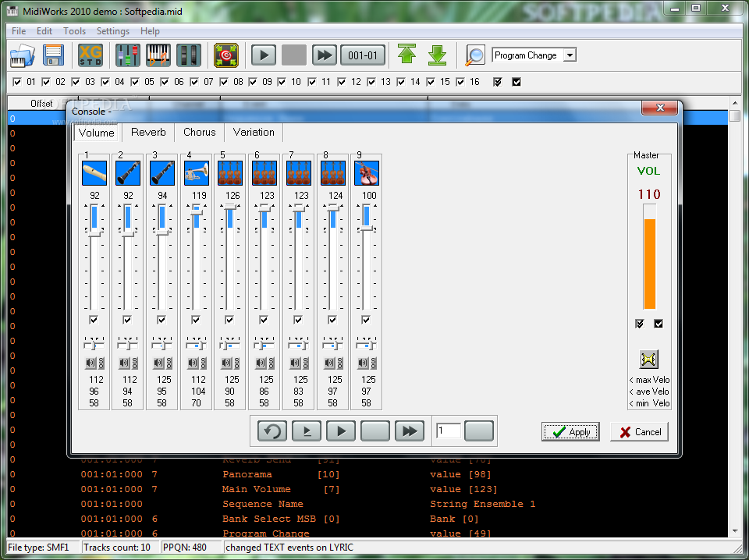749x560 pixels.
Task: Click channel 3 clarinet instrument icon
Action: 162,173
